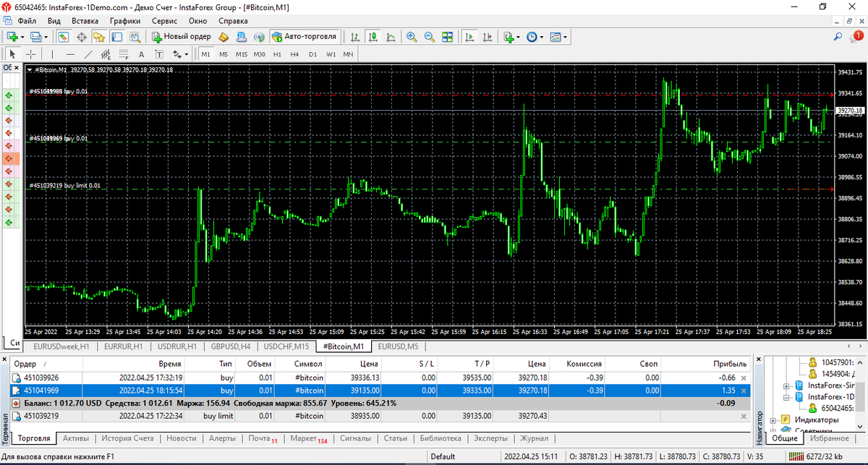
Task: Open the Новости terminal tab
Action: point(181,438)
